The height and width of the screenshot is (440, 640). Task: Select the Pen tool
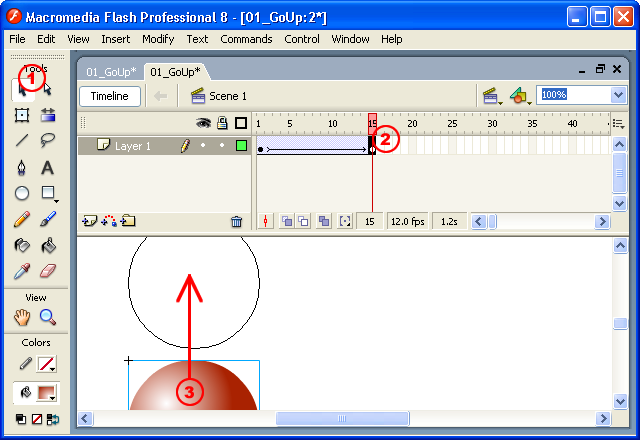21,167
